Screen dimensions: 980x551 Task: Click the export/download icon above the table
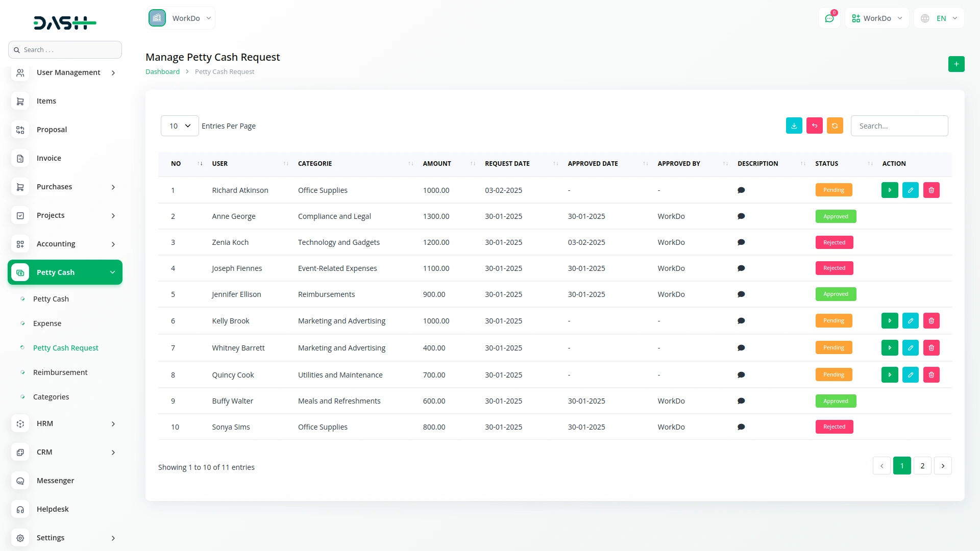[794, 126]
